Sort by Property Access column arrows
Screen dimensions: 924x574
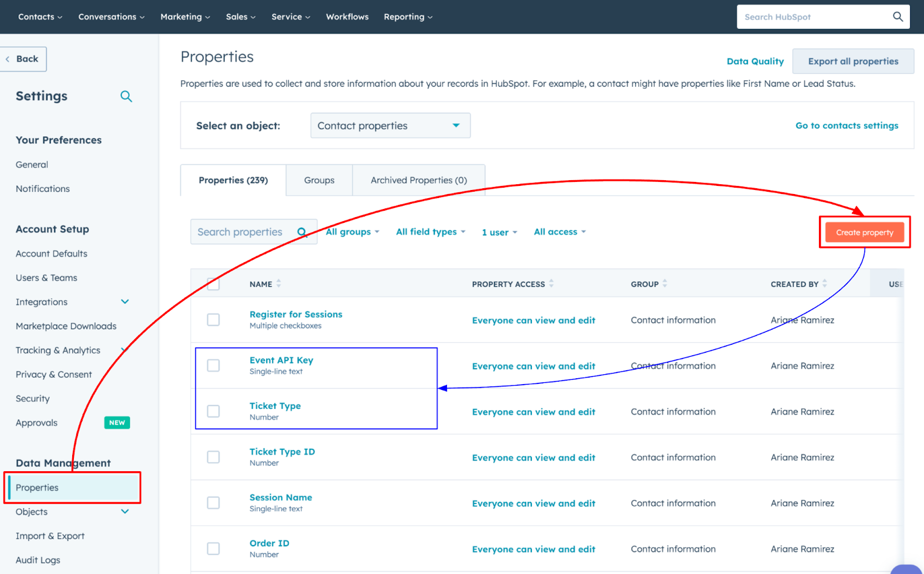pyautogui.click(x=551, y=284)
